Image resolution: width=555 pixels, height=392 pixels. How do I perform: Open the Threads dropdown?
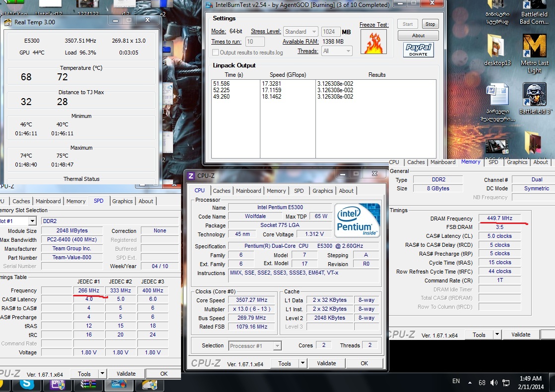click(x=337, y=51)
